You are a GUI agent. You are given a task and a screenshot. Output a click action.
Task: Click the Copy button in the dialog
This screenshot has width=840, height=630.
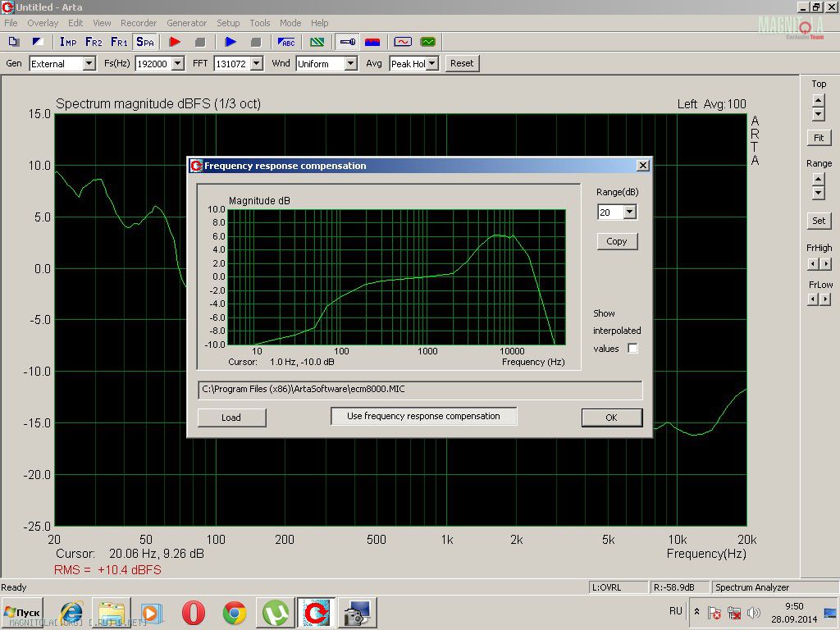(617, 241)
